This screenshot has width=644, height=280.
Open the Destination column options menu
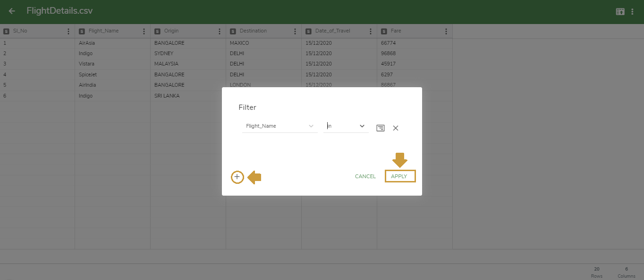click(x=295, y=31)
